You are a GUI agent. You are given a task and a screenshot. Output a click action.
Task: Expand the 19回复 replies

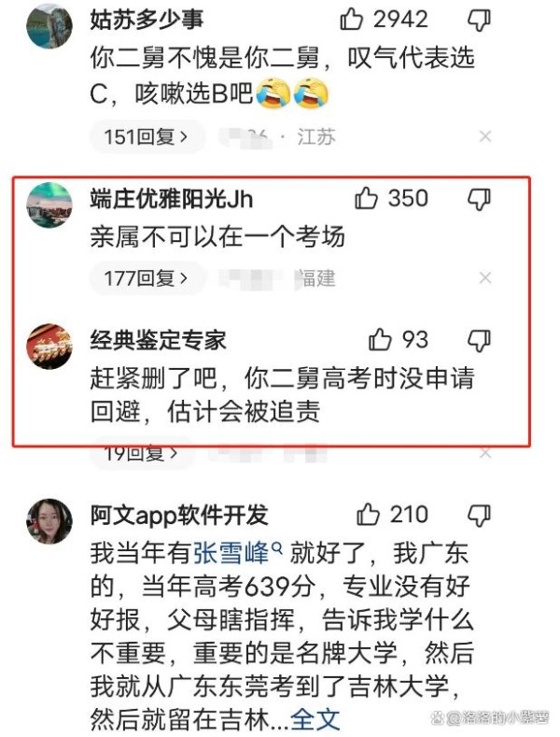(141, 453)
